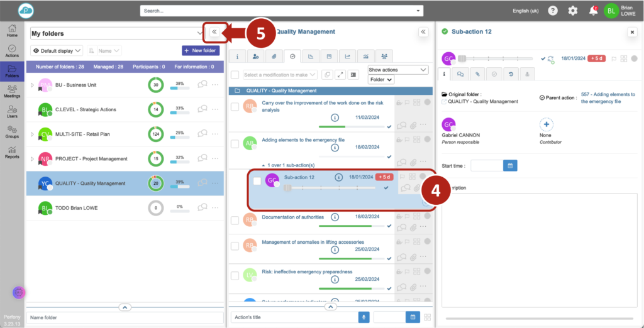The image size is (644, 328).
Task: Expand the BU - Business Unit folder
Action: [x=33, y=85]
